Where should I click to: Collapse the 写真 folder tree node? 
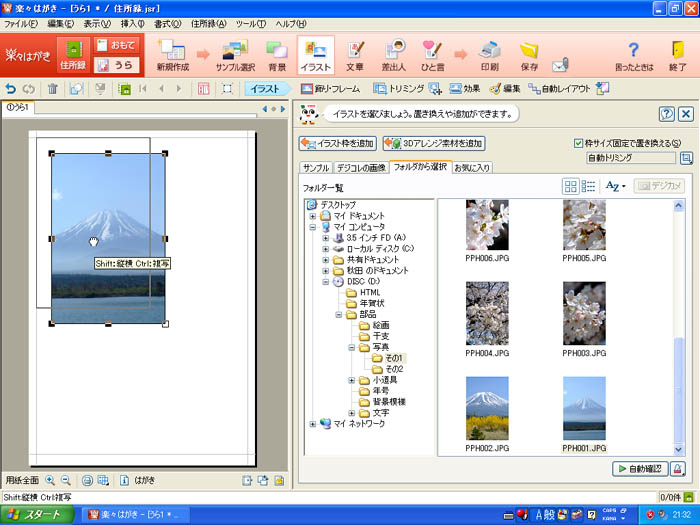[x=352, y=347]
